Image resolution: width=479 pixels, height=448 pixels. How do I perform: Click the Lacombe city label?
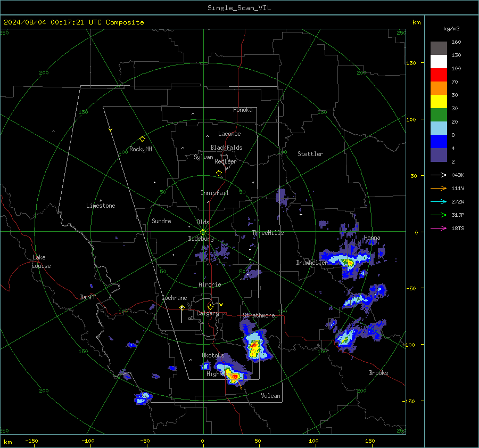click(x=229, y=134)
